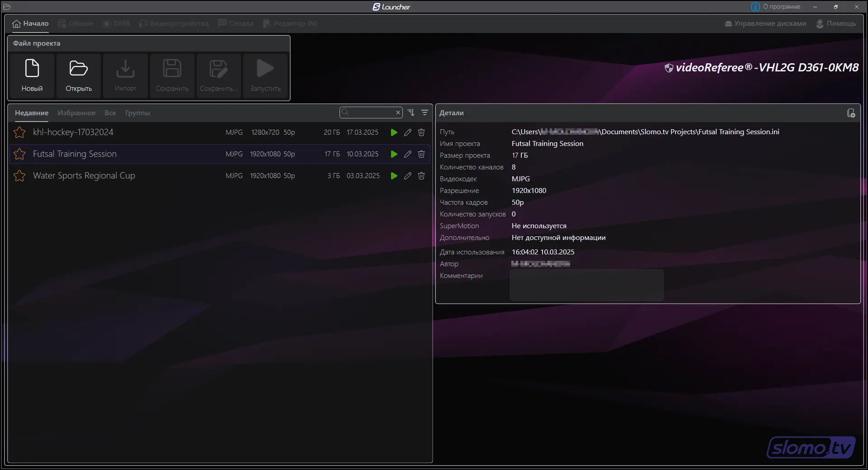
Task: Click the Запустить launch icon
Action: point(265,75)
